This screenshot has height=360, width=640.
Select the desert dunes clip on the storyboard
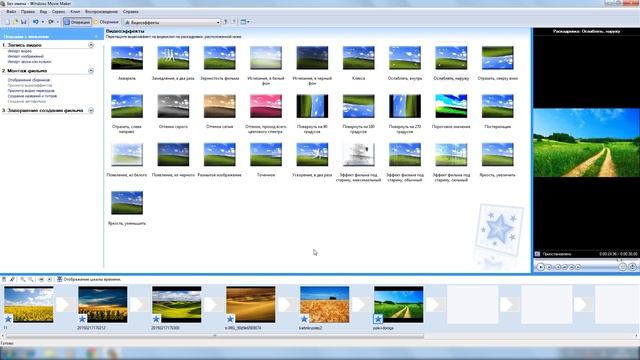pos(251,304)
